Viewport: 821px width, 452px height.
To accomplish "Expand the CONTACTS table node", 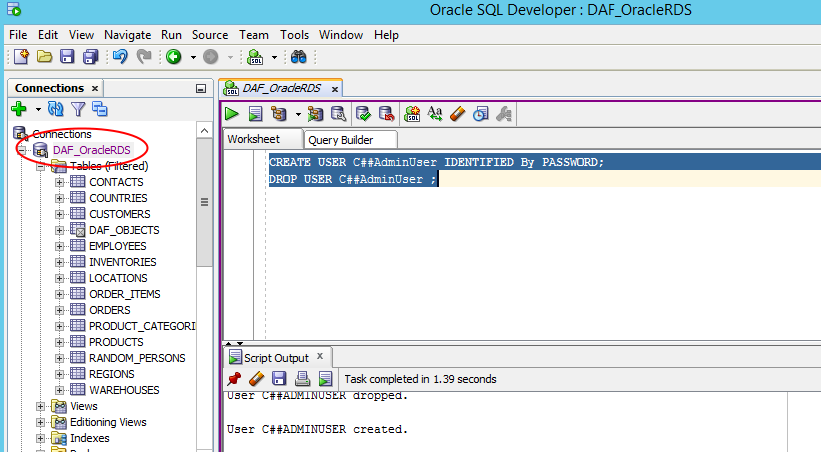I will pyautogui.click(x=59, y=182).
